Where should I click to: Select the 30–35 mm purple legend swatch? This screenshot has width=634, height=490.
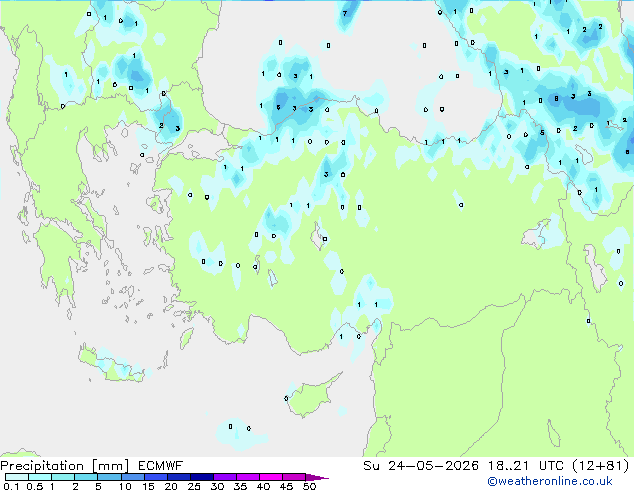225,477
